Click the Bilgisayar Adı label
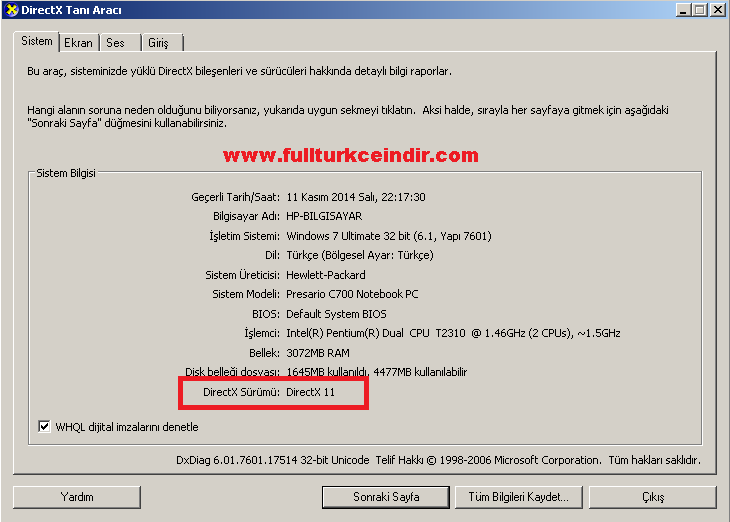730x522 pixels. pyautogui.click(x=246, y=216)
